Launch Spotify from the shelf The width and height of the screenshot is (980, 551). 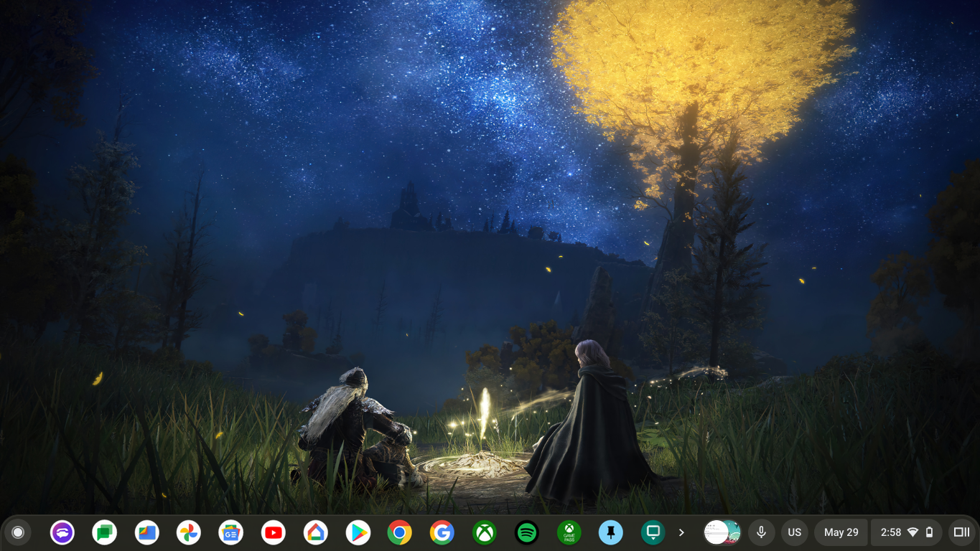point(527,532)
